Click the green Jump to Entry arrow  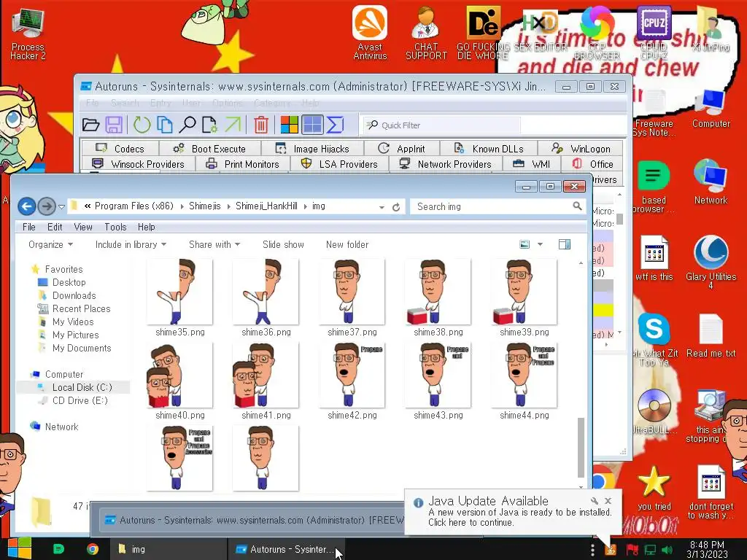tap(233, 125)
